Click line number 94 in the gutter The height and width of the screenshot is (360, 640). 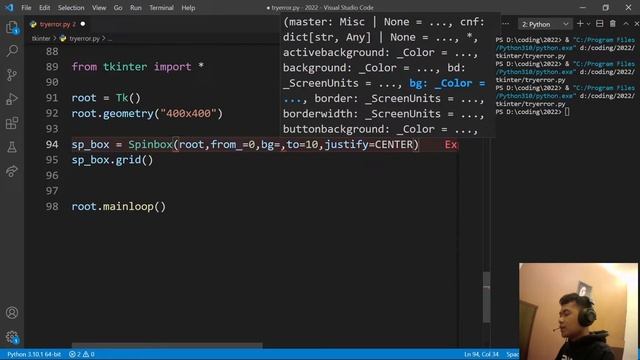coord(52,144)
